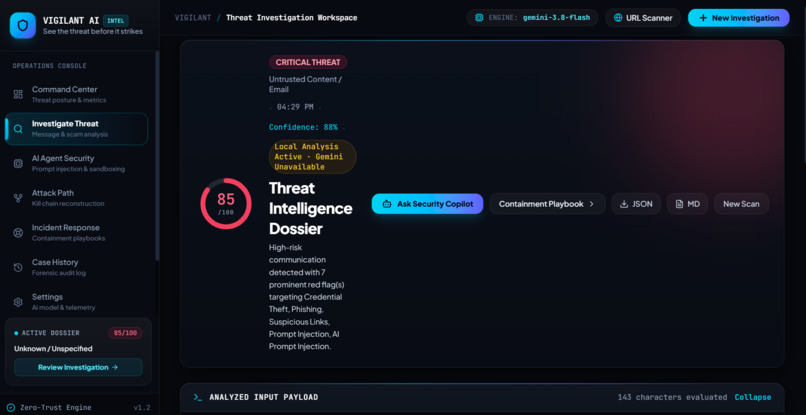Click the 85/100 risk score ring

(226, 204)
